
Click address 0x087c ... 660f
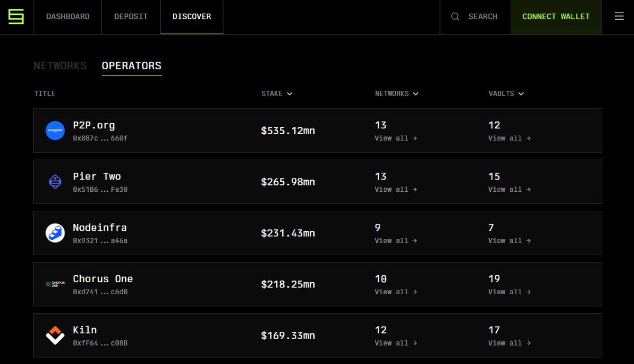point(100,138)
